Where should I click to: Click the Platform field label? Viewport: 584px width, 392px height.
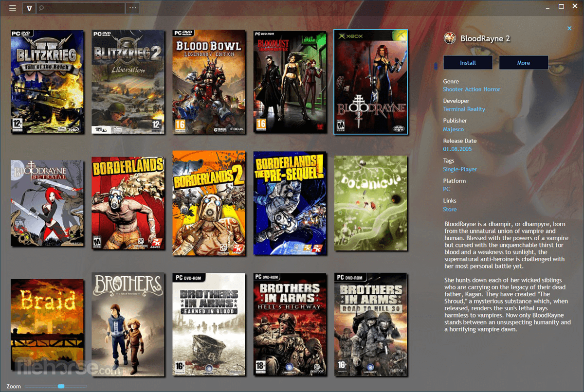pyautogui.click(x=454, y=180)
